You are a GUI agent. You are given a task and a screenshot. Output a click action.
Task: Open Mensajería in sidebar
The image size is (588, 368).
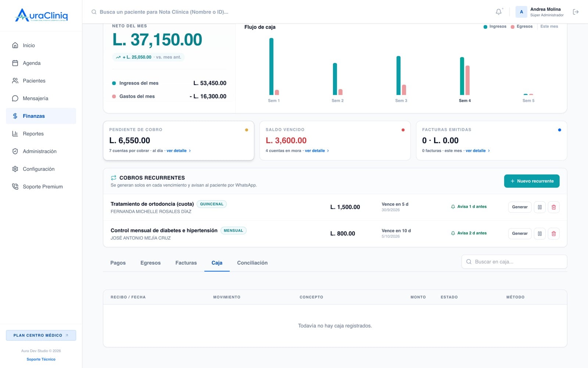click(41, 98)
